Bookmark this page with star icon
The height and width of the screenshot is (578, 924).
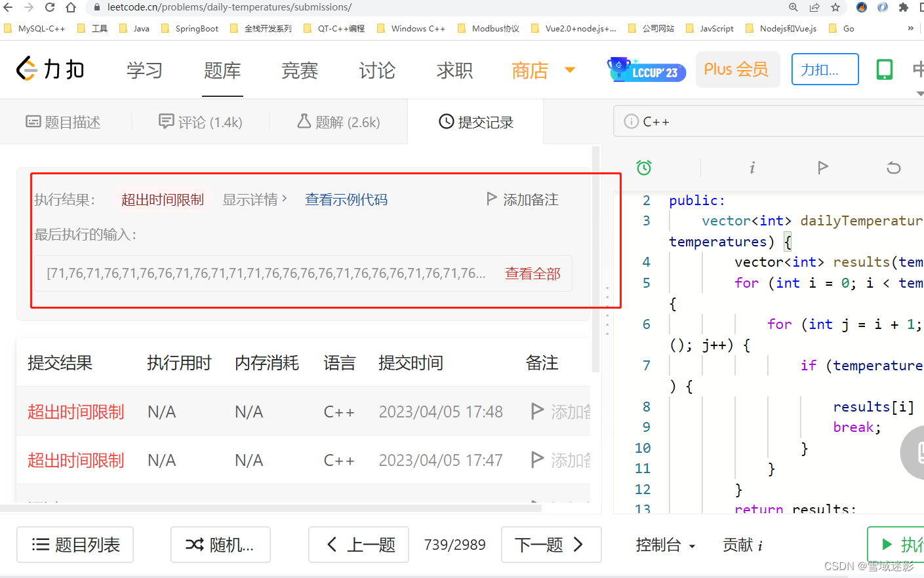click(835, 7)
